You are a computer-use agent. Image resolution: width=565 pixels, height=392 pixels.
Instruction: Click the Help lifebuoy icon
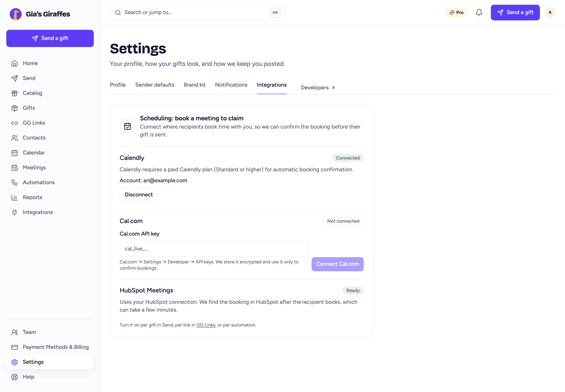point(15,377)
